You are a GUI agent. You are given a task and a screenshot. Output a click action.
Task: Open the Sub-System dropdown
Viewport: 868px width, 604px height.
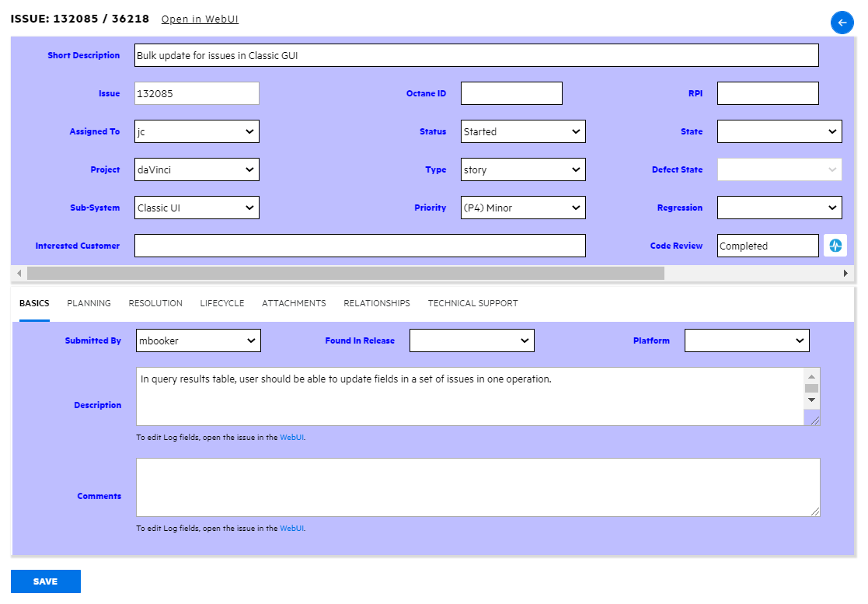click(x=197, y=208)
